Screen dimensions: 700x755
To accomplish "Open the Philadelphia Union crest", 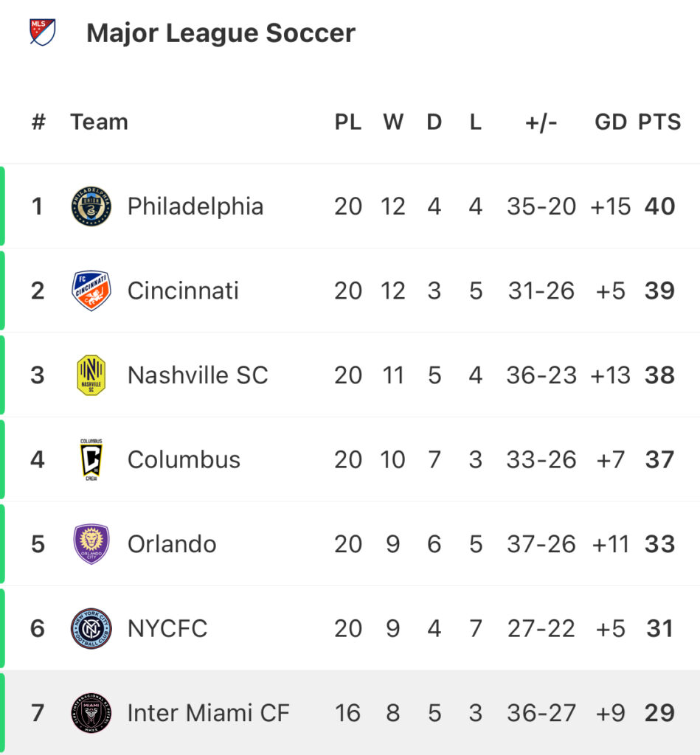I will point(91,206).
